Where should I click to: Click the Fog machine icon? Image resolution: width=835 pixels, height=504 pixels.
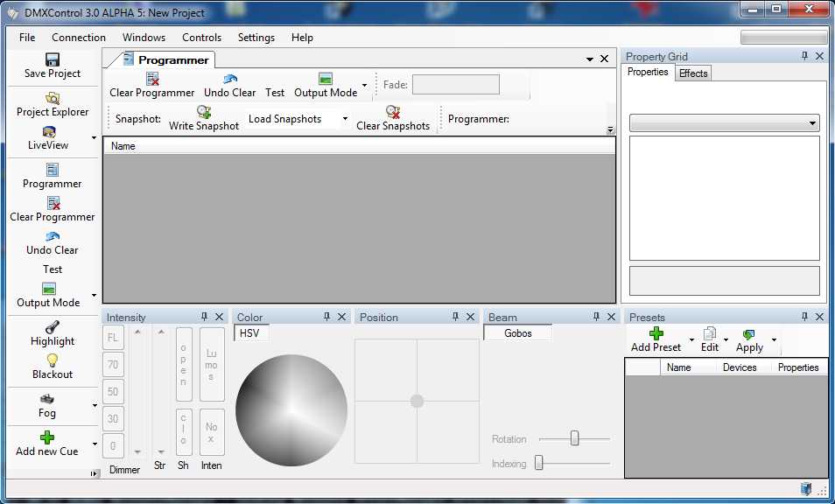click(47, 399)
